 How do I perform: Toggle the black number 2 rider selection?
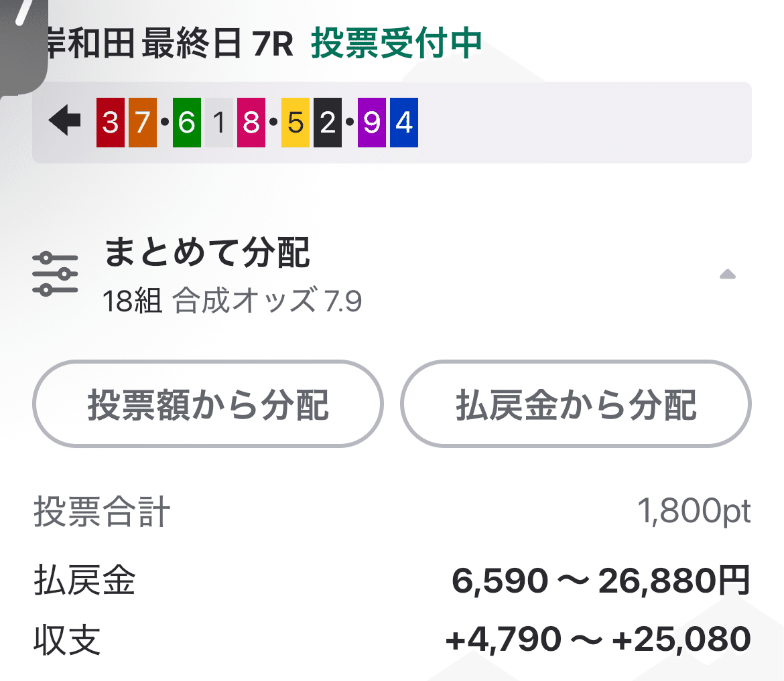point(327,123)
